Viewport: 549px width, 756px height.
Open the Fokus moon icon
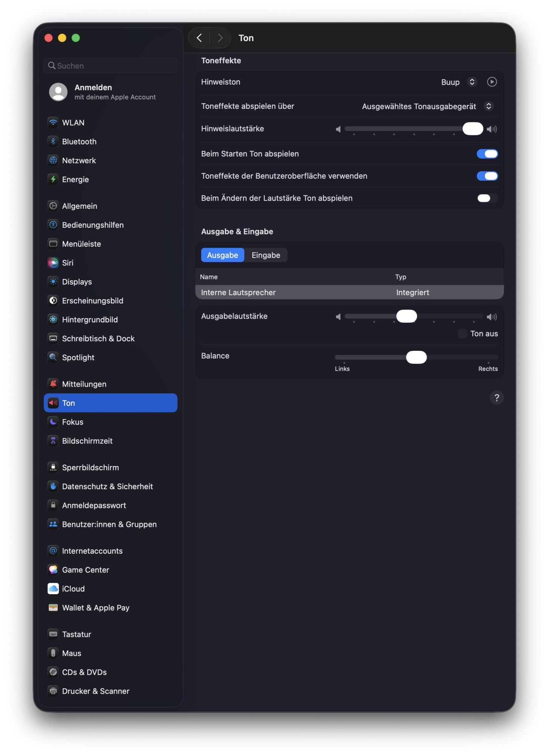pyautogui.click(x=53, y=422)
